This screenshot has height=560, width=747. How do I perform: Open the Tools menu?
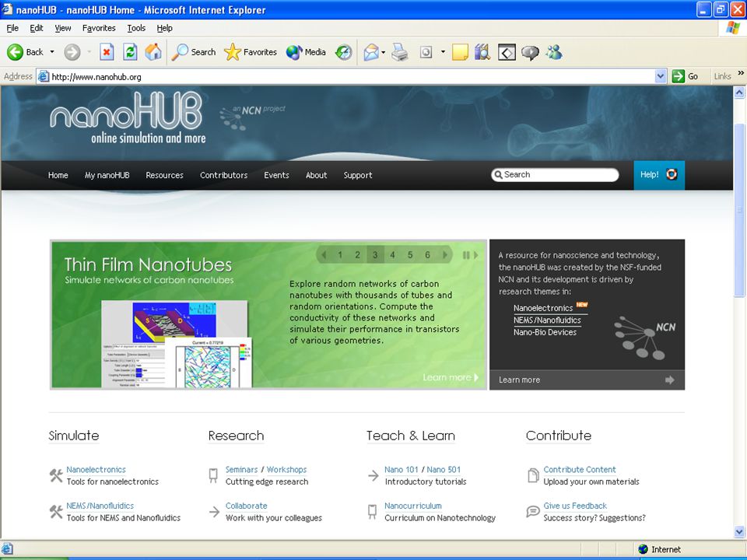point(136,28)
